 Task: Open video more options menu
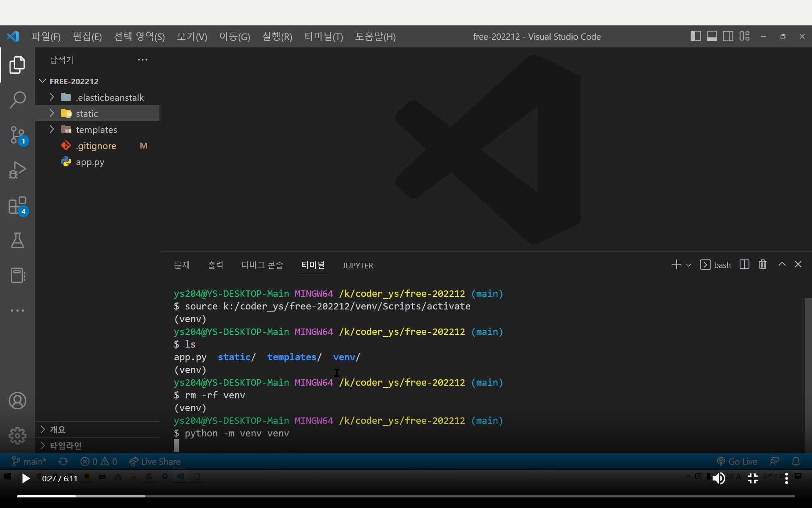pyautogui.click(x=786, y=478)
